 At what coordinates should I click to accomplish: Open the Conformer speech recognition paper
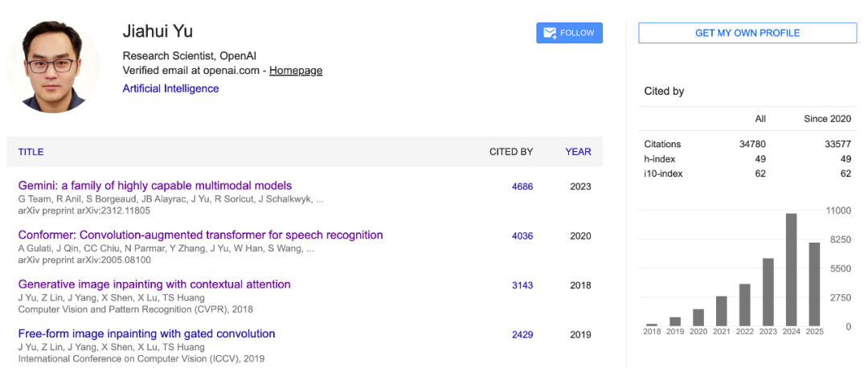click(200, 235)
